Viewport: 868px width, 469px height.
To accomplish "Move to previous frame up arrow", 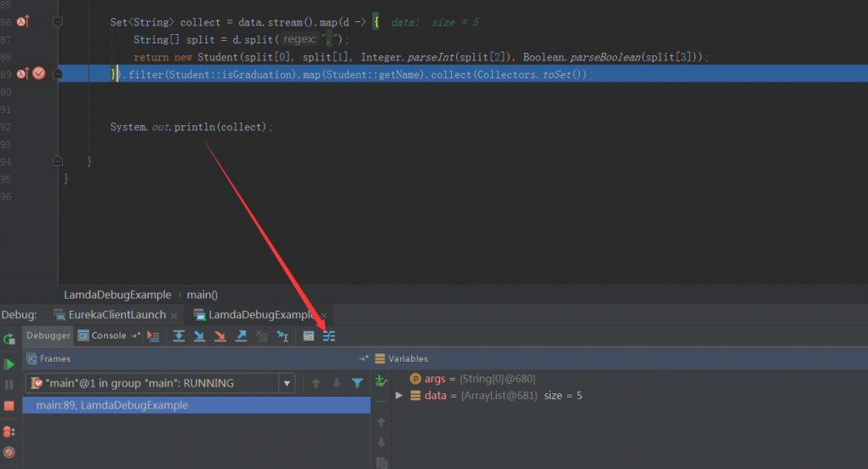I will 316,383.
